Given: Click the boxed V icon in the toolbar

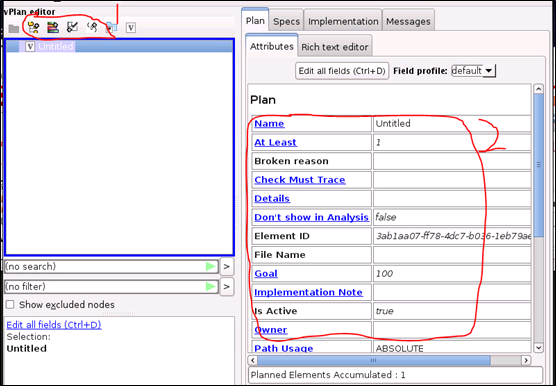Looking at the screenshot, I should pos(131,27).
